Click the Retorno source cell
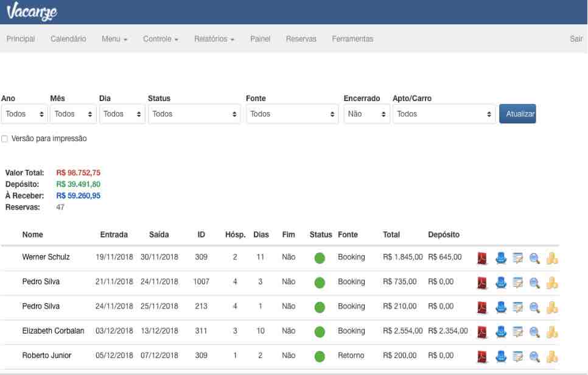This screenshot has height=375, width=588. 351,356
